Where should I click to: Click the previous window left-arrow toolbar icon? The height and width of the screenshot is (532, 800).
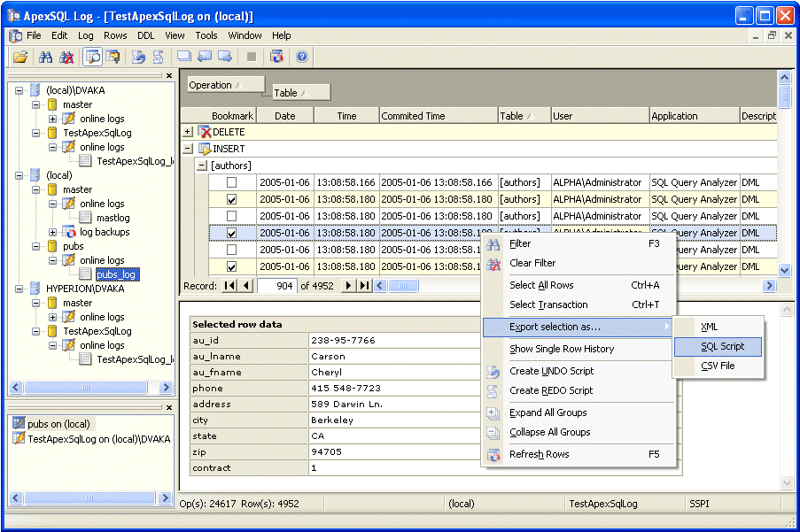coord(205,57)
